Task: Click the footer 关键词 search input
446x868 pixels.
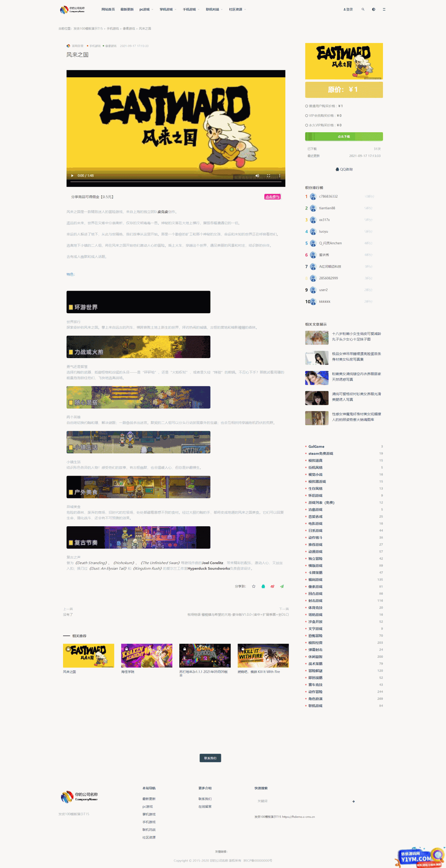Action: pyautogui.click(x=302, y=801)
